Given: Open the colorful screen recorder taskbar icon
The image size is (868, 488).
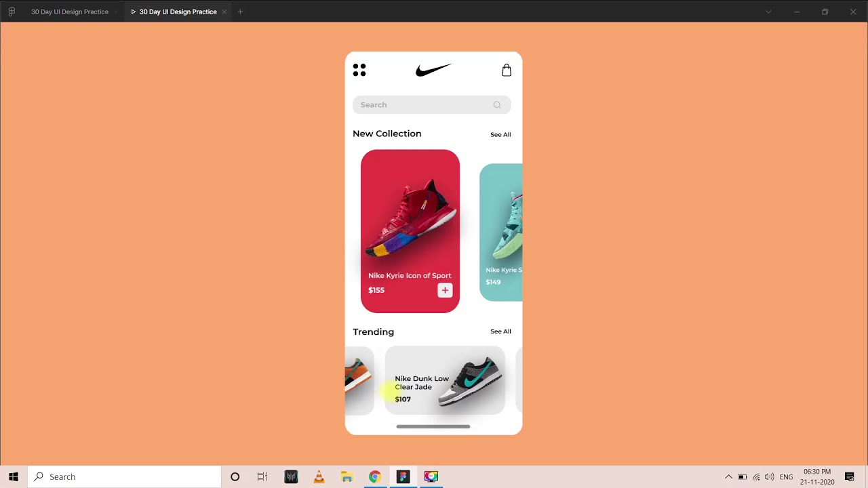Looking at the screenshot, I should point(431,476).
